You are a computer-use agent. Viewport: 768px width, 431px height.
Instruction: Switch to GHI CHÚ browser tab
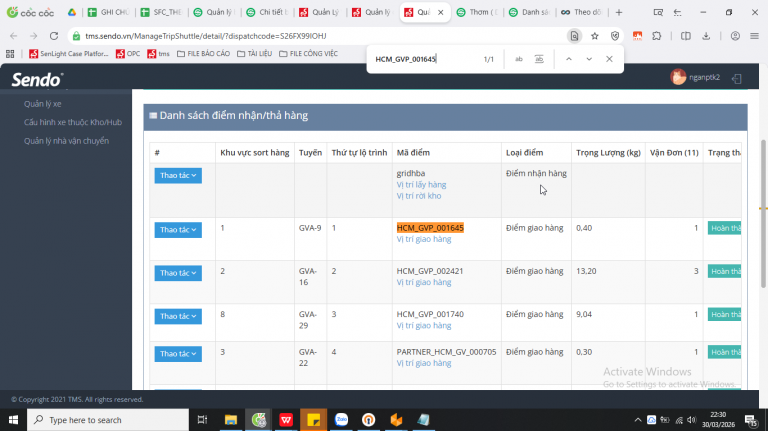[x=108, y=12]
